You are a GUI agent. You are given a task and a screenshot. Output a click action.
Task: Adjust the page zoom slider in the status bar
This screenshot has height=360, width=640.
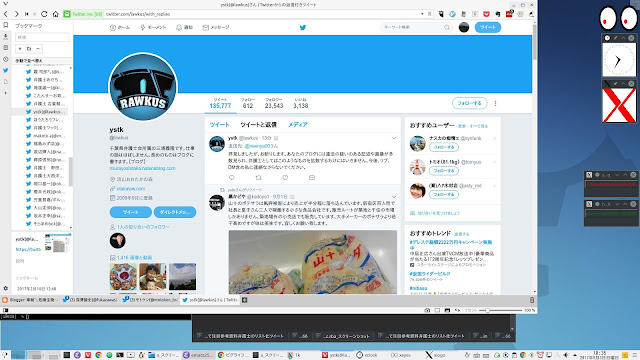coord(487,310)
